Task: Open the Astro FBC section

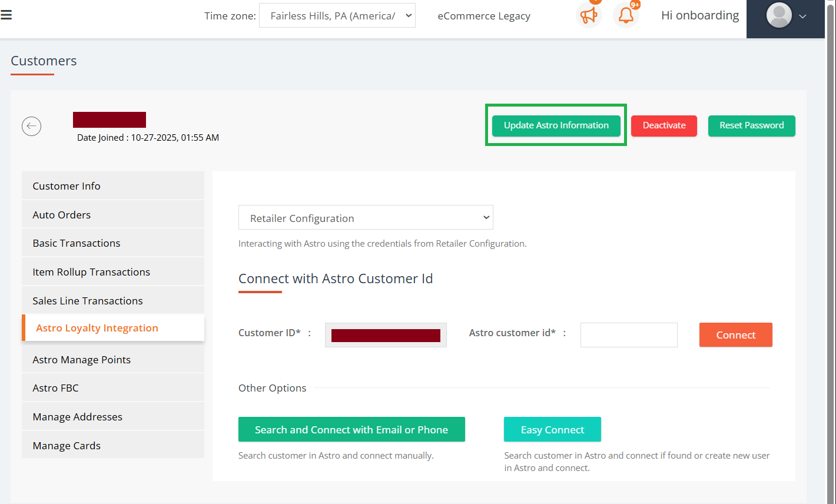Action: (113, 388)
